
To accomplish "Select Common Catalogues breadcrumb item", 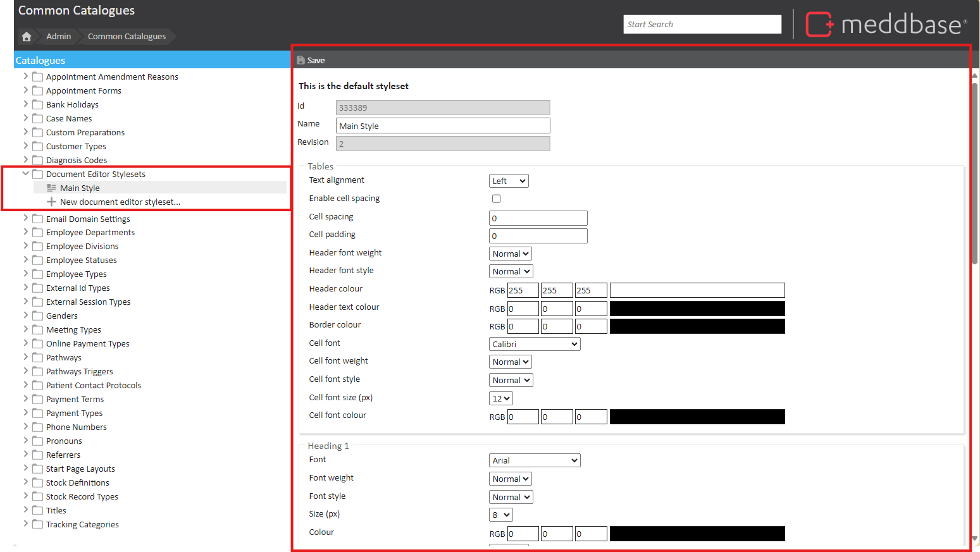I will [127, 37].
